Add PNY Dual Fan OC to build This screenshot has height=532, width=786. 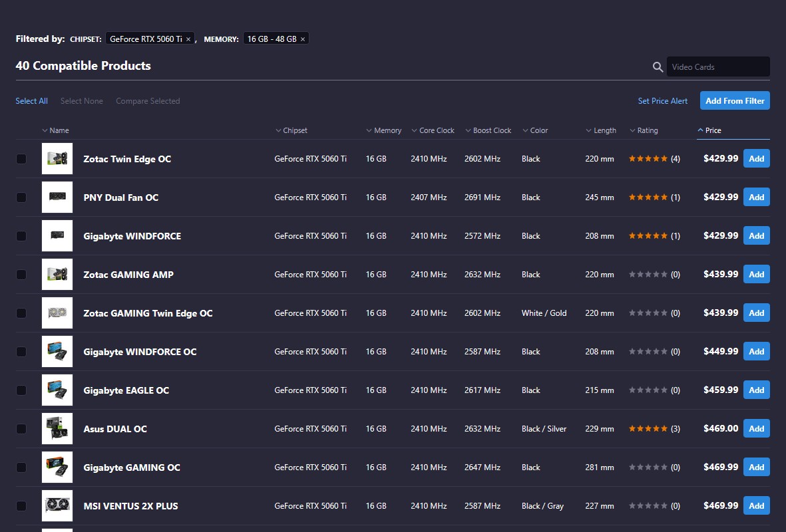pos(757,198)
